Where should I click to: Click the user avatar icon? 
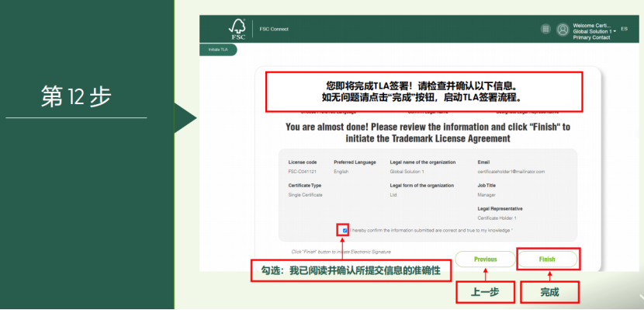pyautogui.click(x=563, y=30)
